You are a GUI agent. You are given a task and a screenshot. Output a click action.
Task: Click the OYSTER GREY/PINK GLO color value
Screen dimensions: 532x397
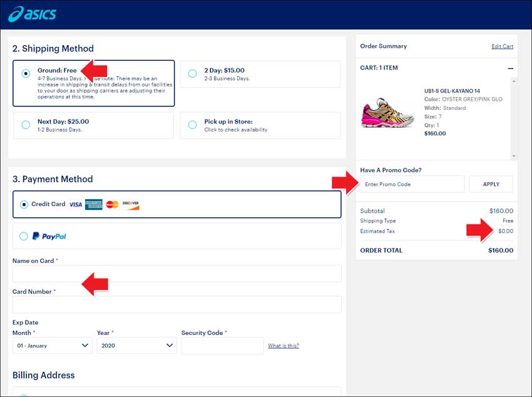click(472, 100)
